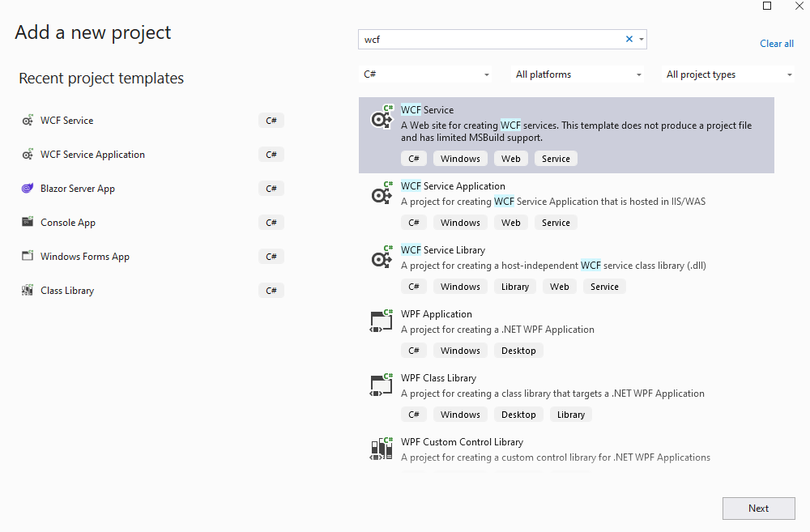
Task: Select the WPF Custom Control Library title
Action: [462, 442]
